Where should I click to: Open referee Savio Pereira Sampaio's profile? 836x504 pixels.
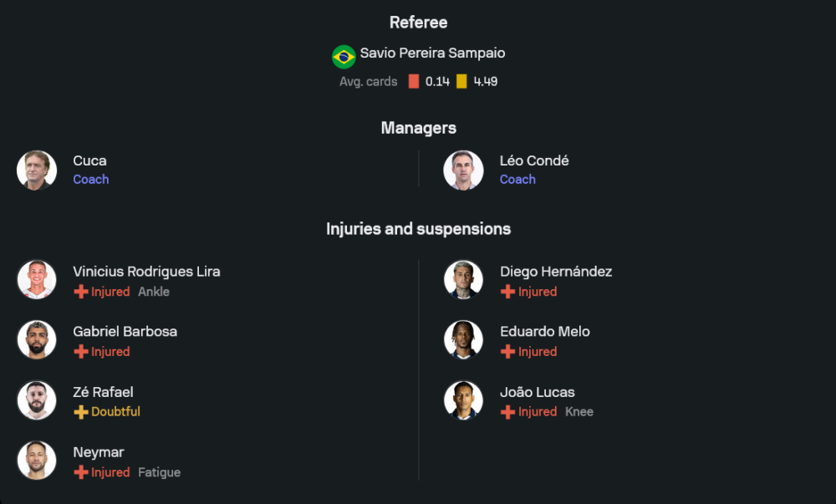432,53
